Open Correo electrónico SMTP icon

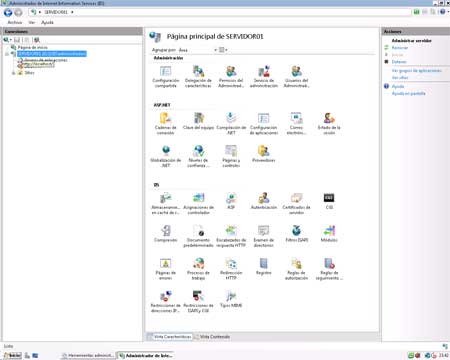coord(296,124)
